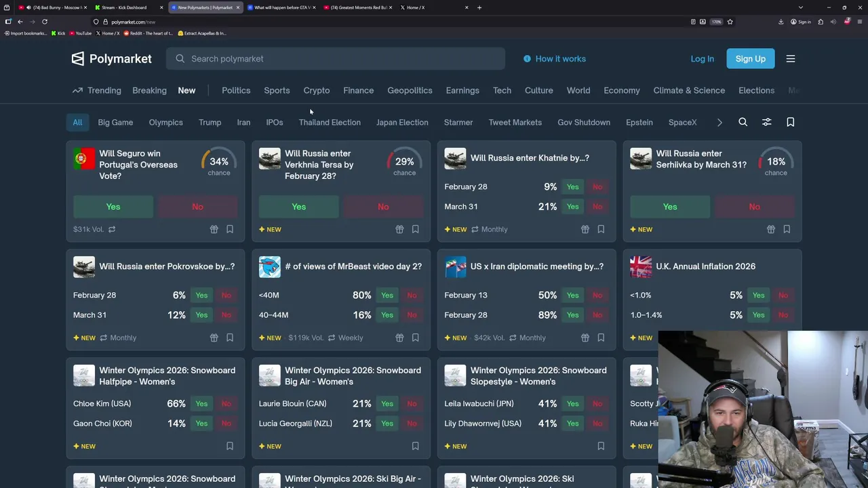Click the Polymarket logo
This screenshot has height=488, width=868.
[111, 58]
